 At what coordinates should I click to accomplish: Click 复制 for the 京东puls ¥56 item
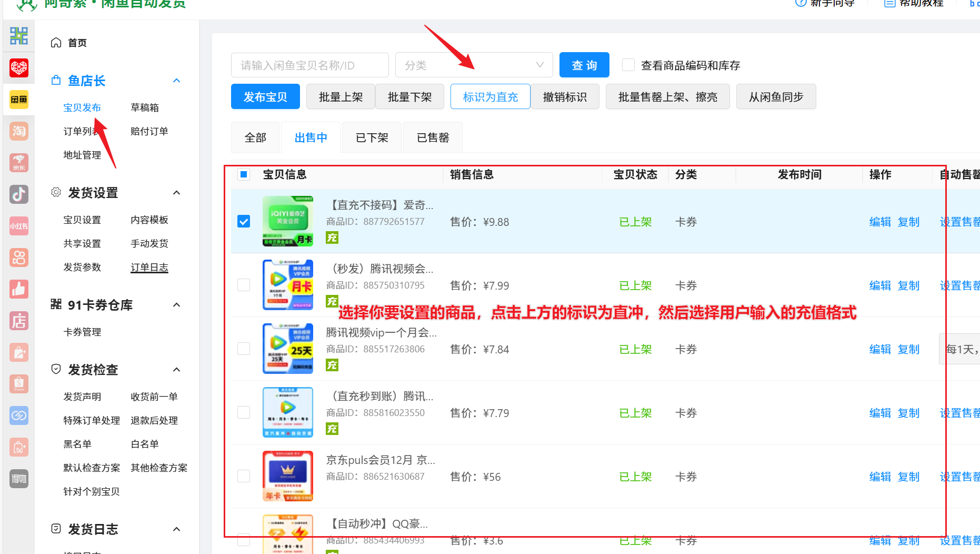[908, 477]
